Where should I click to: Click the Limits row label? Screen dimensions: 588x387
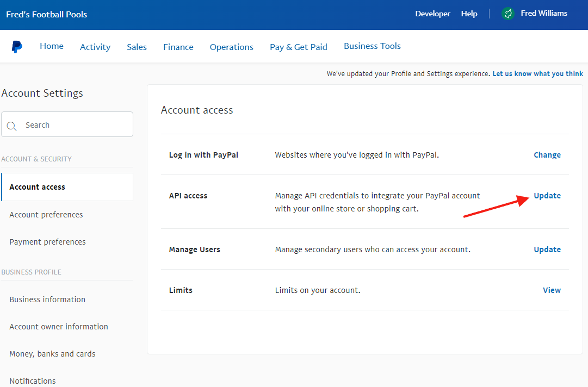(x=181, y=290)
